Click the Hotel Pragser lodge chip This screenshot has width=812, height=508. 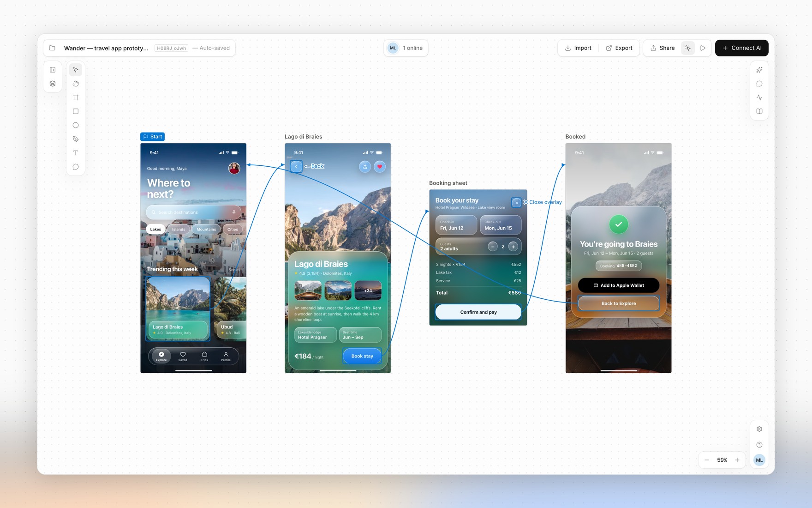coord(316,335)
